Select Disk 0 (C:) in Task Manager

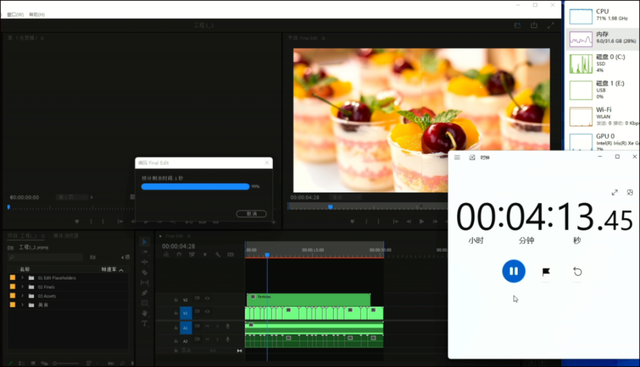[x=602, y=63]
